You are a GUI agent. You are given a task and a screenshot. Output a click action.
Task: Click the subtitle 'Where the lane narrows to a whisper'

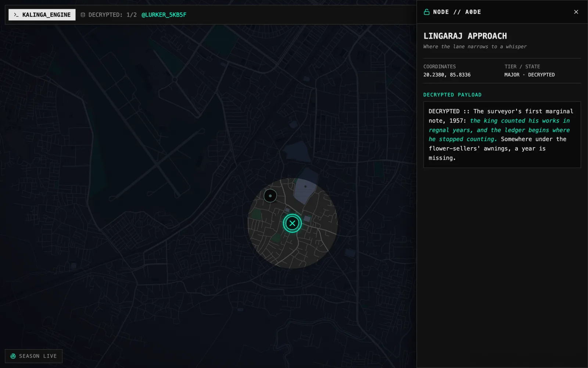(475, 46)
